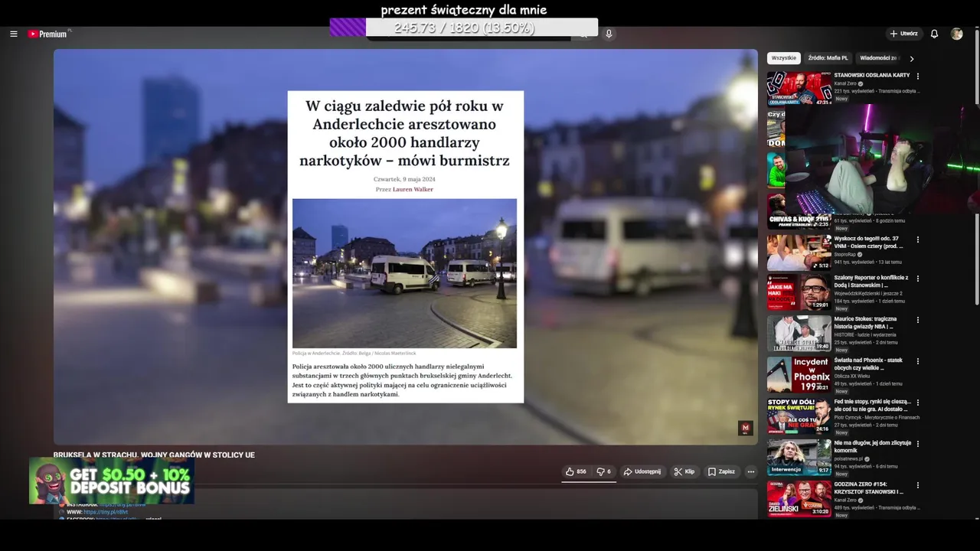Select the Wszystkie filter chip
The height and width of the screenshot is (551, 980).
coord(783,58)
